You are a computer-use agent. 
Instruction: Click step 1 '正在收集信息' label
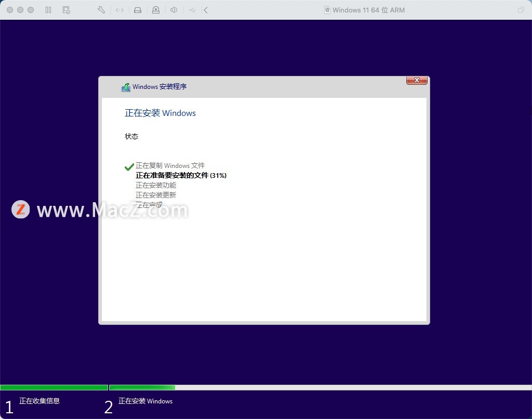[39, 401]
